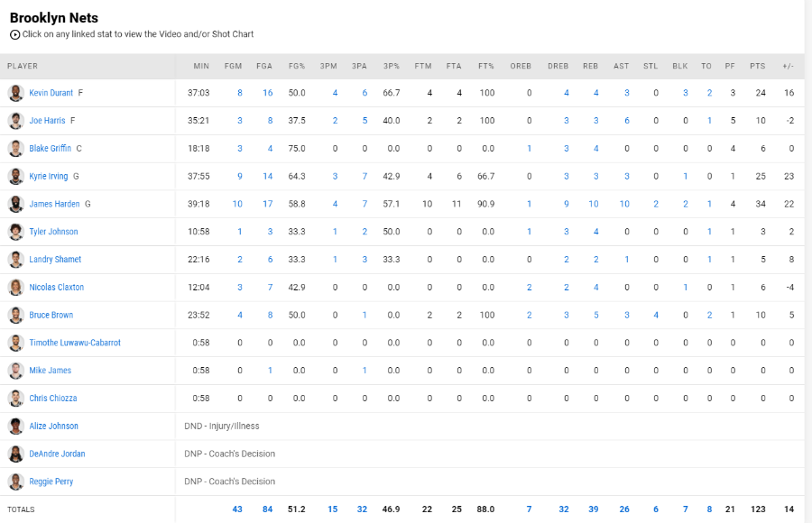
Task: Open Reggie Perry's player link
Action: (51, 482)
